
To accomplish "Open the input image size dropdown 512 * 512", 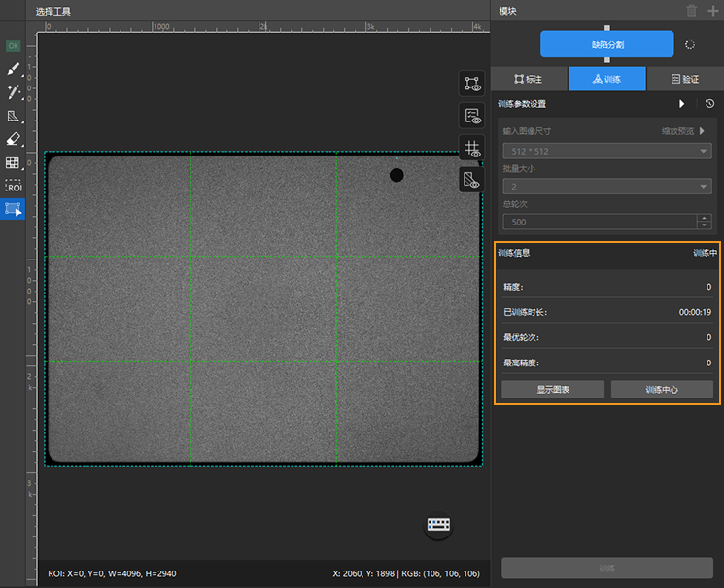I will click(607, 151).
